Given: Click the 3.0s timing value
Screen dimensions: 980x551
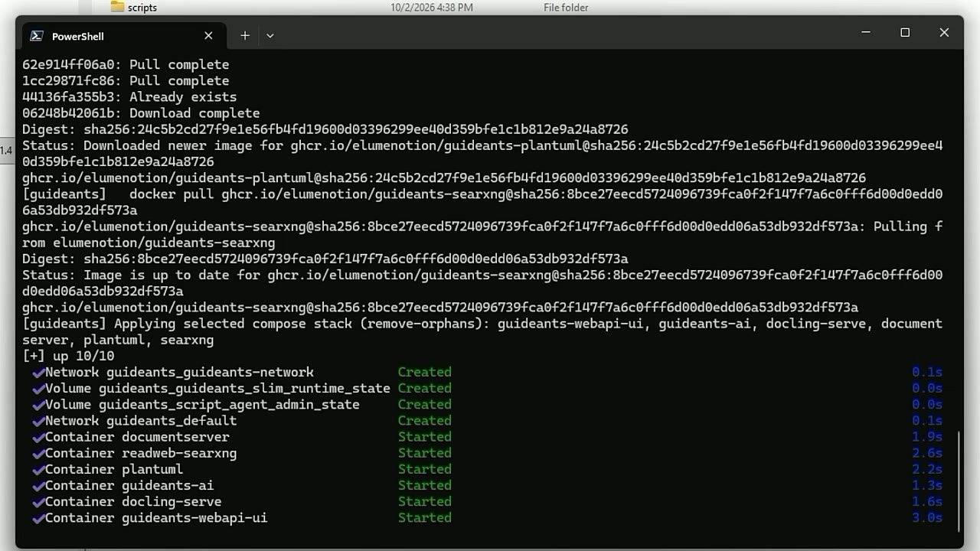Looking at the screenshot, I should coord(927,517).
